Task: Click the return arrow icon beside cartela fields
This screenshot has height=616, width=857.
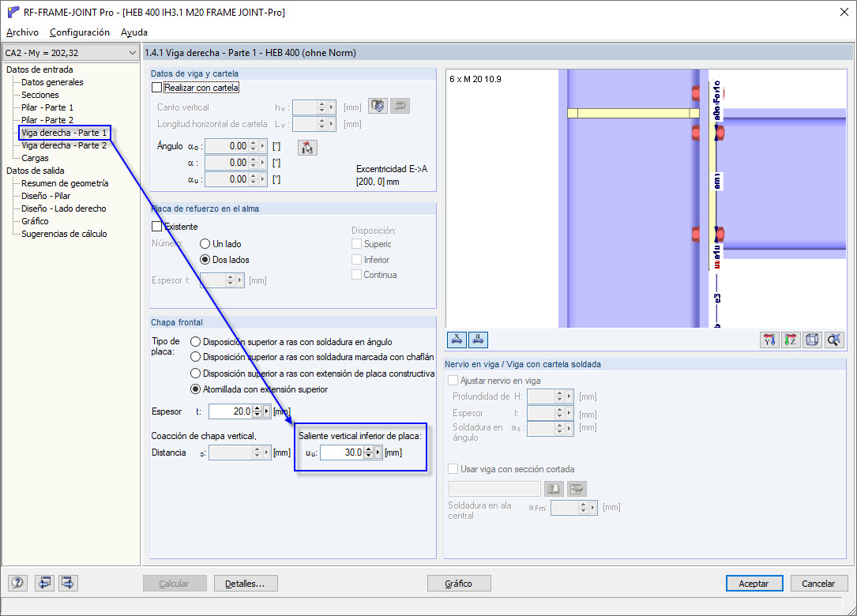Action: point(400,106)
